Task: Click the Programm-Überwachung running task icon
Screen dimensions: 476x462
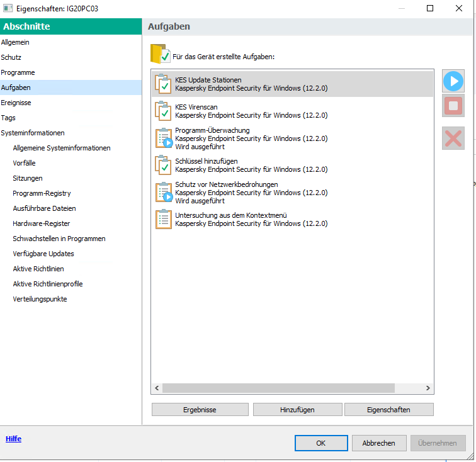Action: [x=164, y=138]
